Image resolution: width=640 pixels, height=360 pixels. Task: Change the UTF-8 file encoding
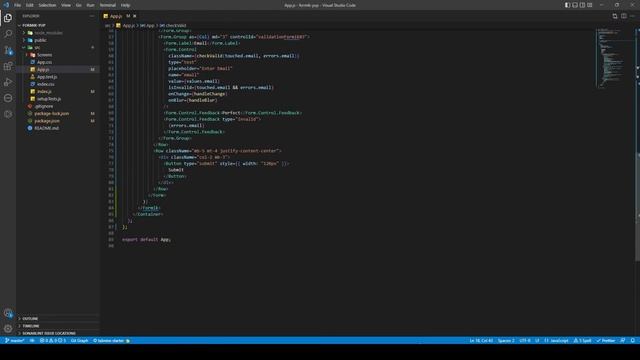click(x=525, y=340)
